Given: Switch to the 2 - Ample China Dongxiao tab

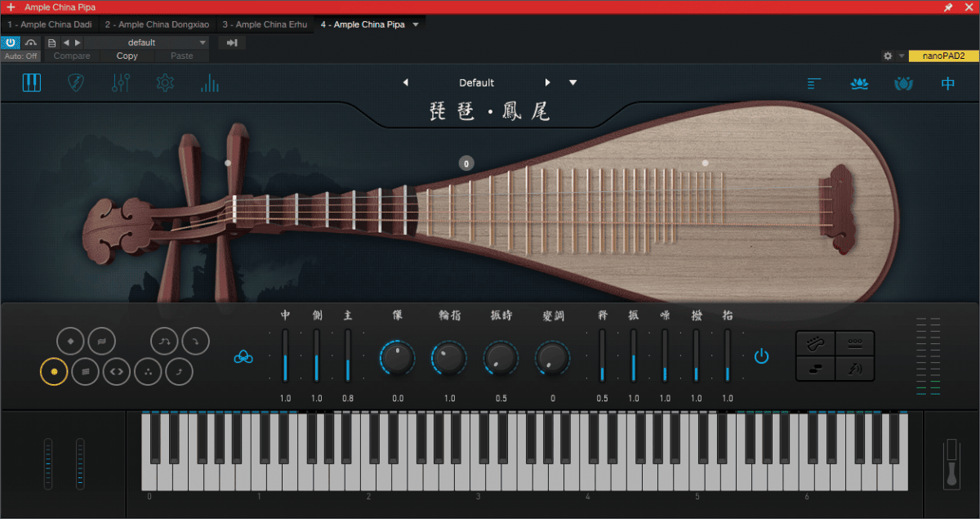Looking at the screenshot, I should click(157, 25).
